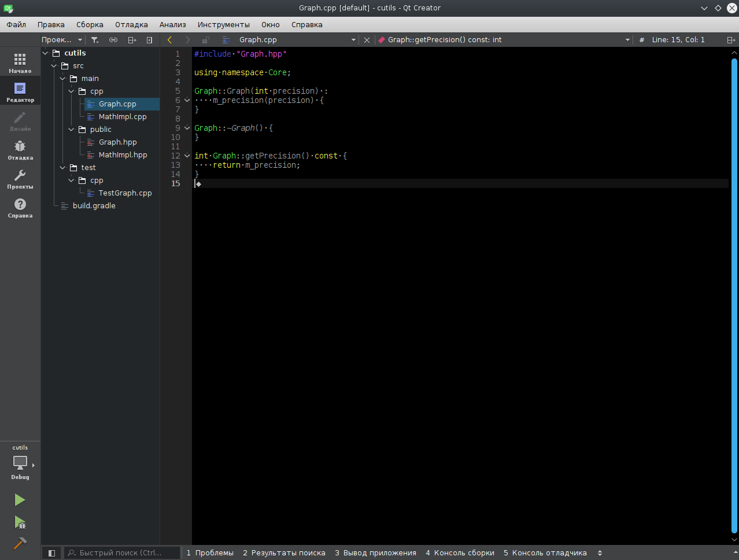Collapse the fold marker at line 12

[x=187, y=156]
